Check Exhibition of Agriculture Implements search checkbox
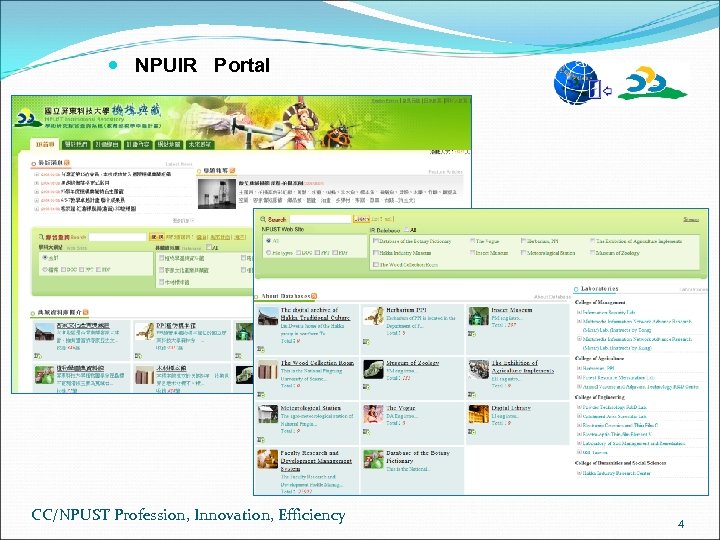Screen dimensions: 720x540 point(592,241)
